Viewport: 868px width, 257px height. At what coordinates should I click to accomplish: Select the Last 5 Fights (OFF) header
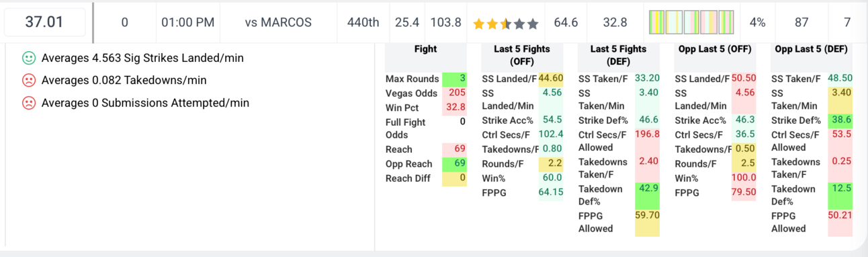point(522,55)
